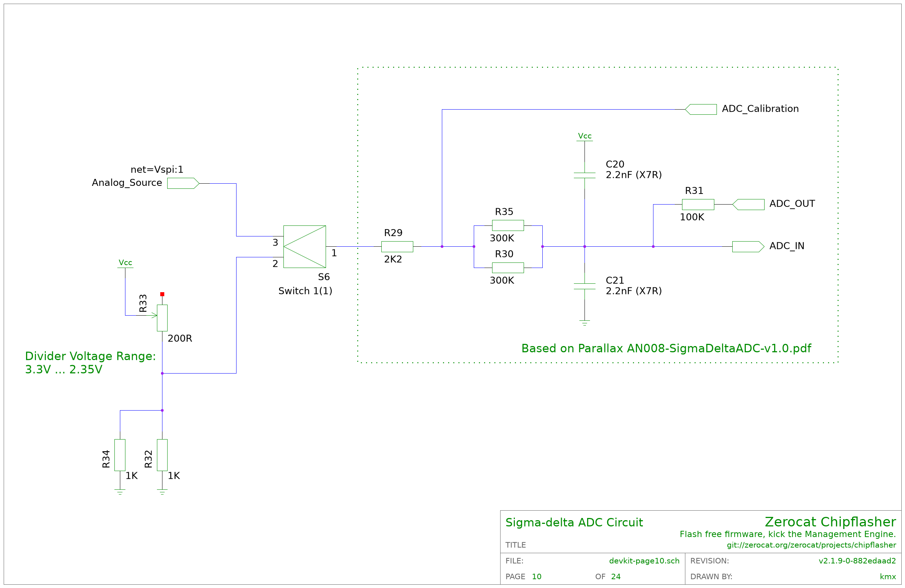The height and width of the screenshot is (588, 905).
Task: Click pin number 1 of switch S6
Action: click(334, 253)
